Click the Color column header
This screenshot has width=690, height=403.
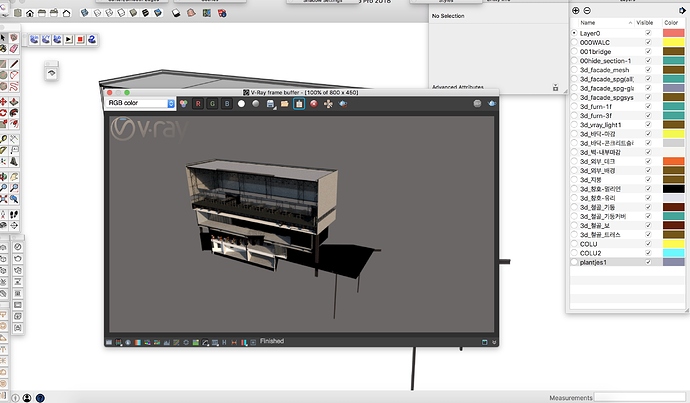(671, 22)
